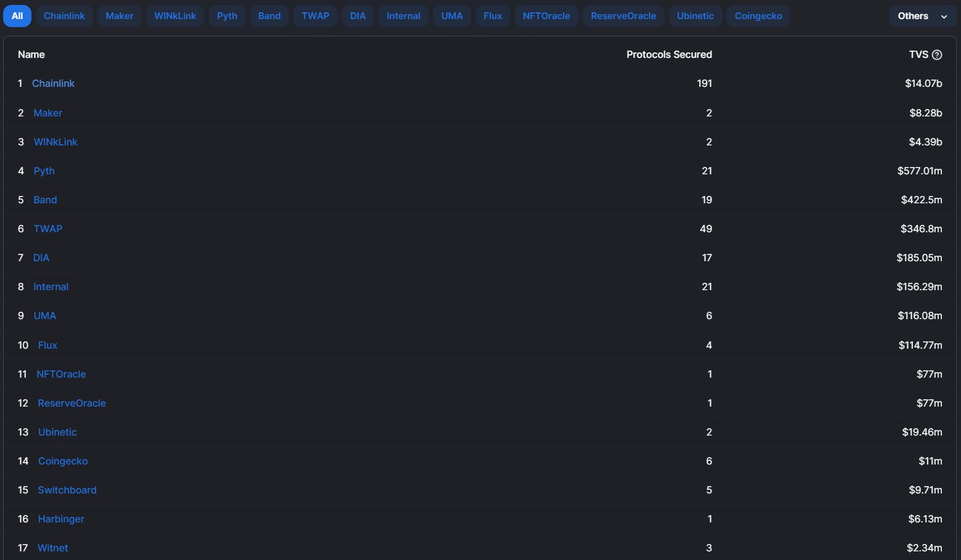Sort by the Protocols Secured column header
This screenshot has width=961, height=560.
click(668, 55)
